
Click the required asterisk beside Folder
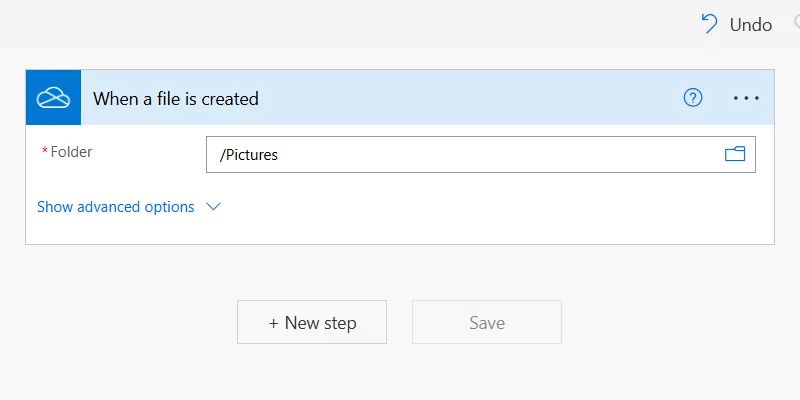44,152
